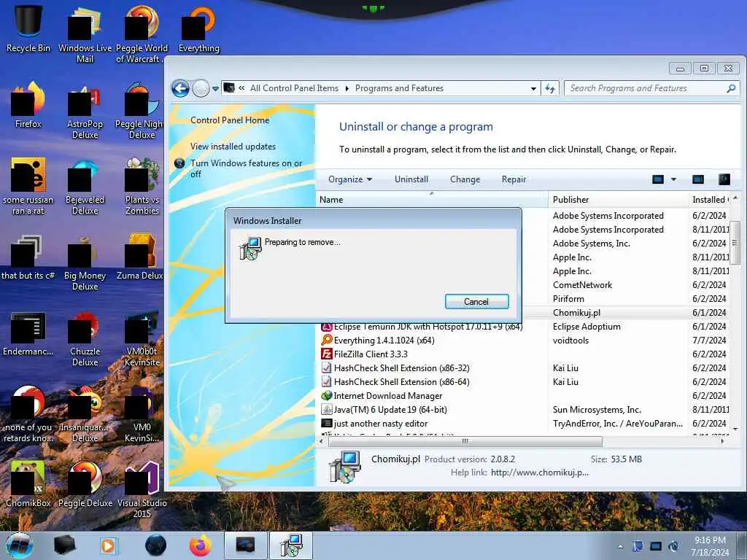Viewport: 747px width, 560px height.
Task: Open the media player taskbar icon
Action: pos(108,545)
